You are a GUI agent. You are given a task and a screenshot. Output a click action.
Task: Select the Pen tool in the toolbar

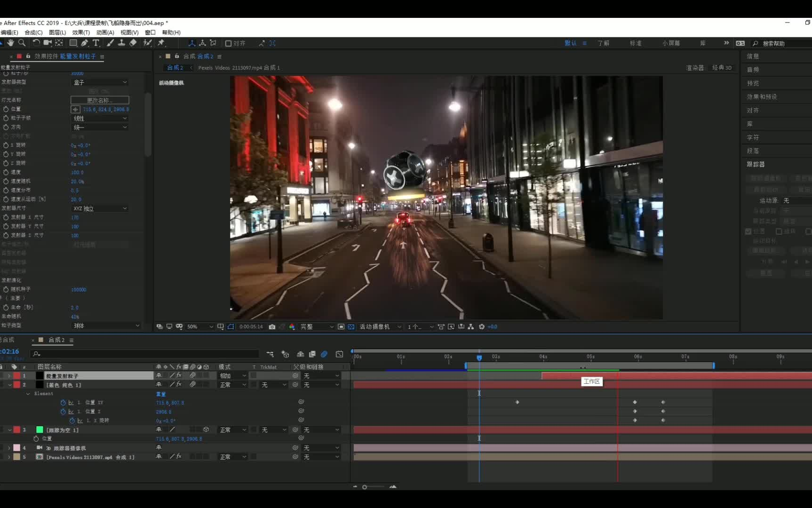coord(85,43)
